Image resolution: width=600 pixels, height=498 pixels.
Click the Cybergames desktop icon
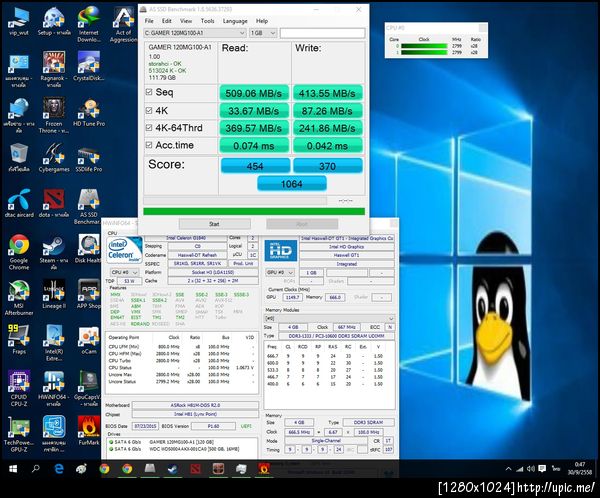click(54, 158)
